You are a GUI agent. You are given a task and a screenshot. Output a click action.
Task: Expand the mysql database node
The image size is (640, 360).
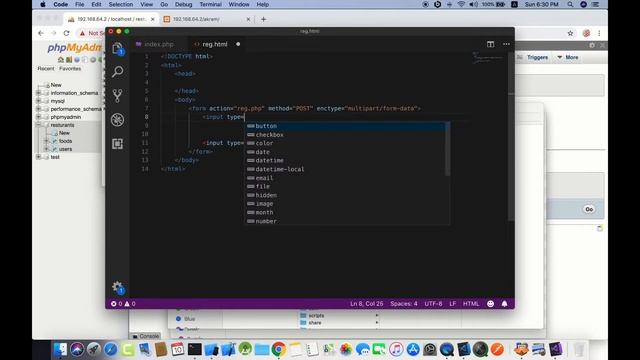click(x=38, y=101)
